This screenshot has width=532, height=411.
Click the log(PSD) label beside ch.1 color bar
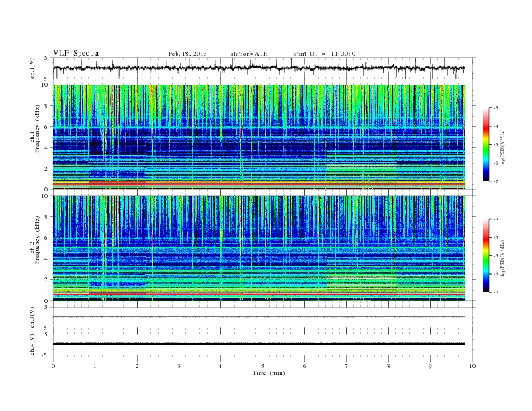[x=503, y=148]
